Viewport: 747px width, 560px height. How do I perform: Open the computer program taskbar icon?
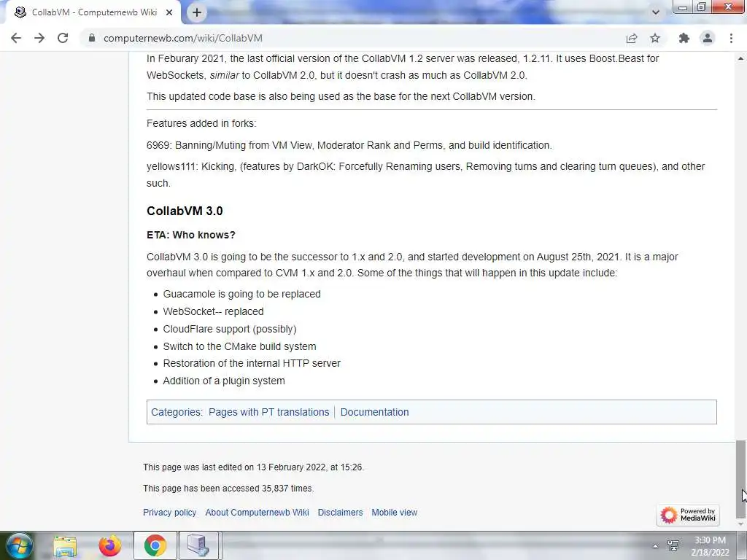(198, 545)
